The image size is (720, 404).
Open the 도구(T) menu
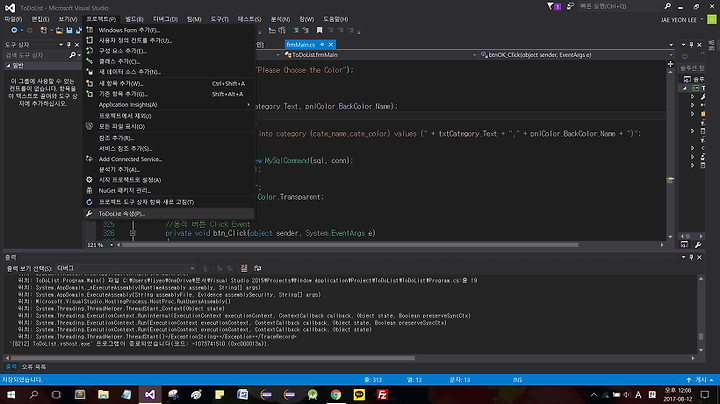click(219, 19)
